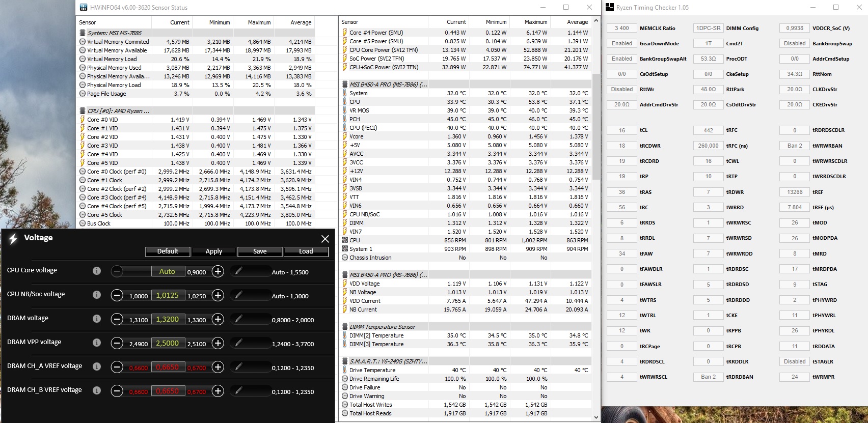Click the MEMCLK Ratio value 3 400
The image size is (868, 423).
coord(622,29)
